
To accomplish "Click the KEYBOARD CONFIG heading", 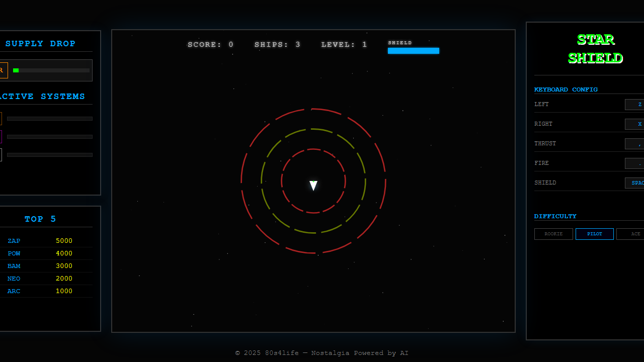I will (x=566, y=89).
